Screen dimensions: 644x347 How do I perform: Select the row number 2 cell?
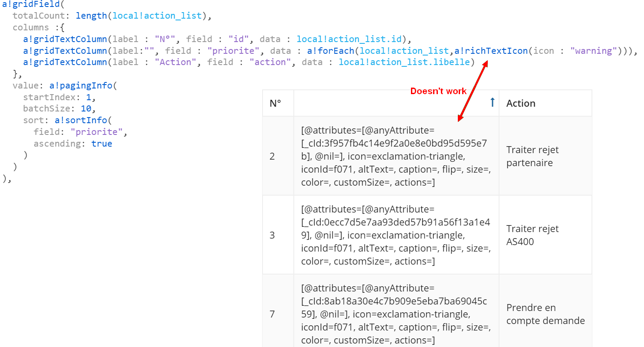tap(273, 156)
